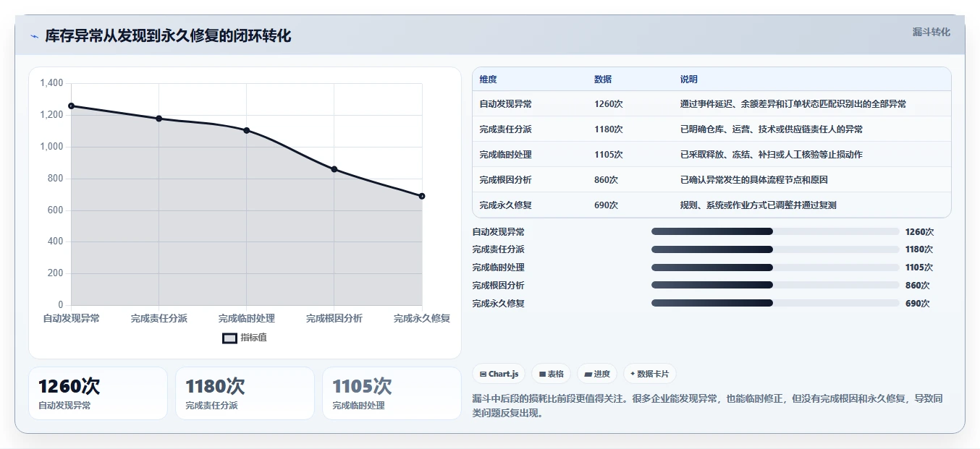Click description 已采取释放、冻结、补扫或人工核验等止损动作
Image resolution: width=980 pixels, height=449 pixels.
772,155
